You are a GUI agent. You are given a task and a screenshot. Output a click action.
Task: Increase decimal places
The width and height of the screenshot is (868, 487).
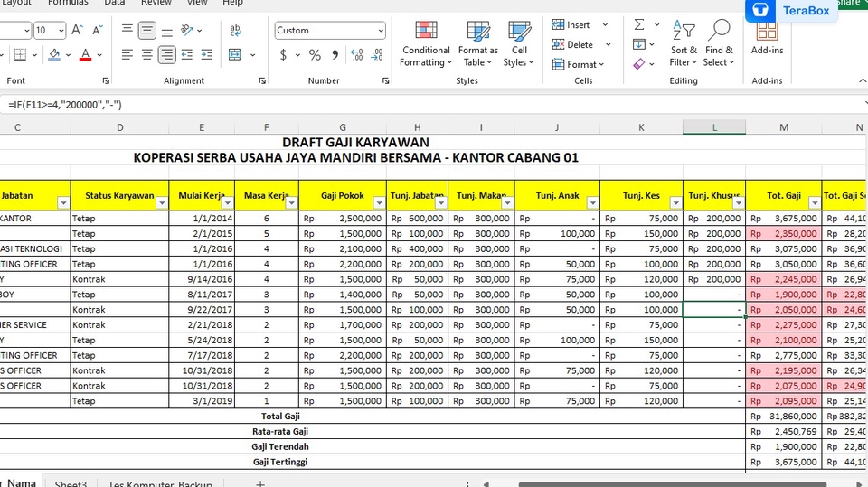[357, 55]
